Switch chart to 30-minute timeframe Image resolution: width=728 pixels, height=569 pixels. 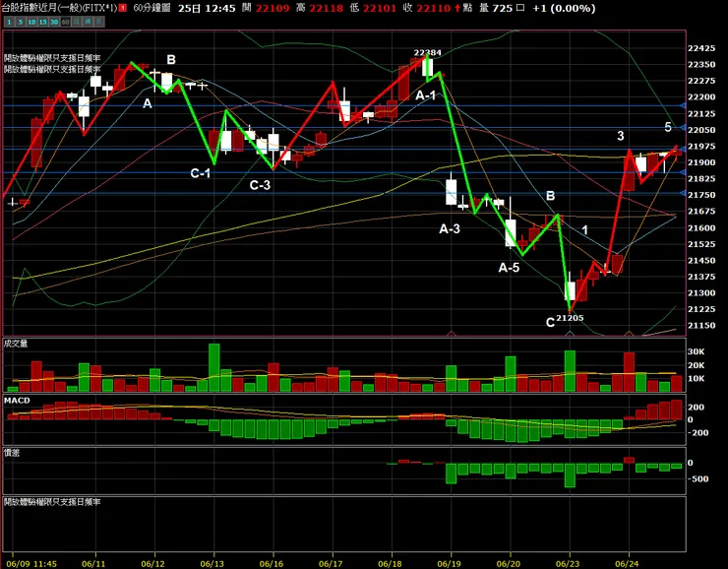click(54, 22)
